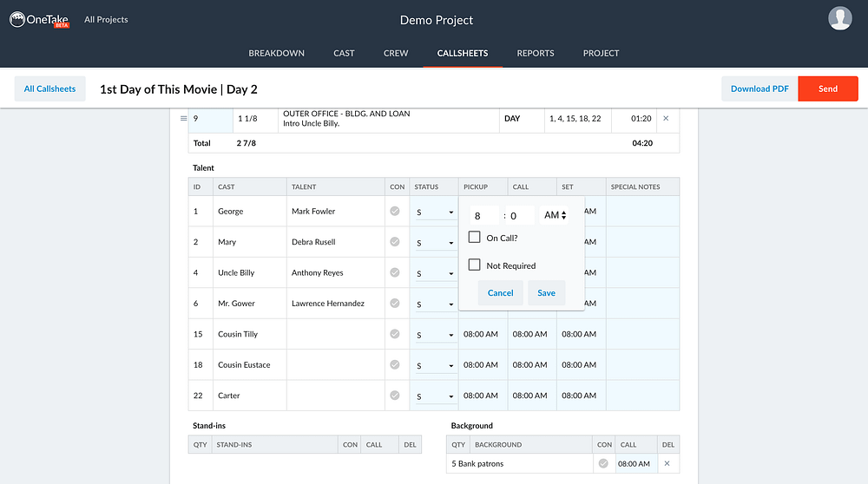Switch to the Reports tab
Image resolution: width=868 pixels, height=484 pixels.
point(536,53)
